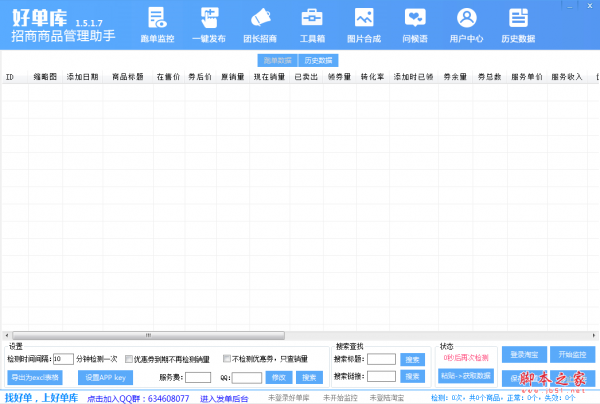The height and width of the screenshot is (404, 600).
Task: Click the scrollbar right arrow
Action: click(593, 336)
